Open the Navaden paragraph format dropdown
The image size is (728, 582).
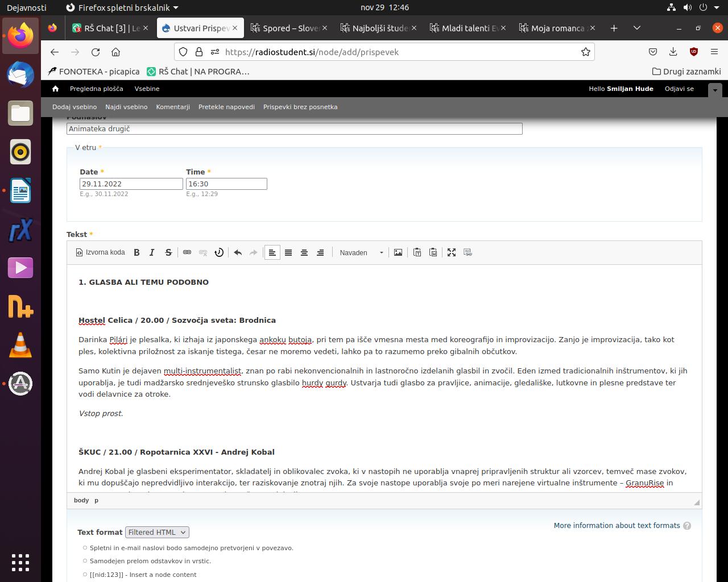361,252
